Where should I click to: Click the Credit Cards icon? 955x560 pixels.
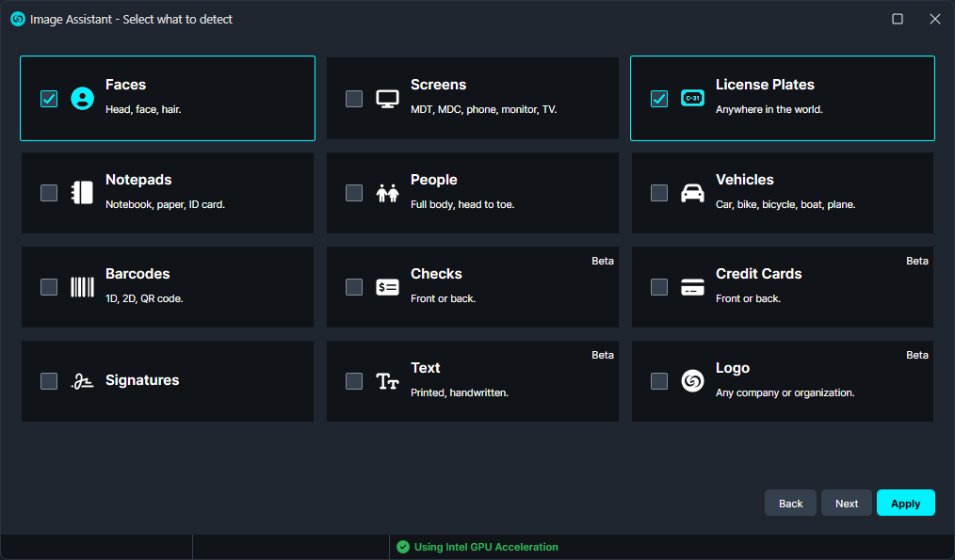tap(692, 287)
